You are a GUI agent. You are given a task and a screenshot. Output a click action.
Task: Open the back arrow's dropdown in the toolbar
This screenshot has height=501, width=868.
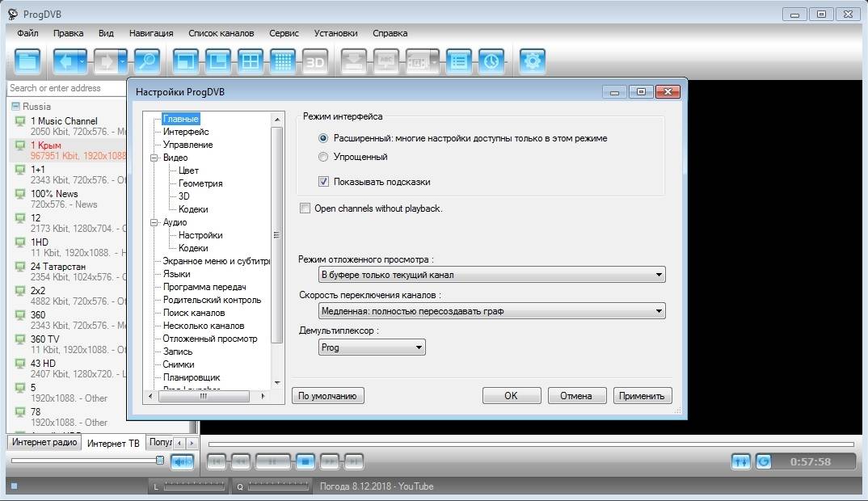82,61
